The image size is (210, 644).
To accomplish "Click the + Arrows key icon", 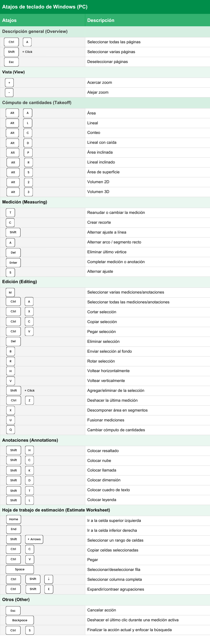I will (34, 539).
